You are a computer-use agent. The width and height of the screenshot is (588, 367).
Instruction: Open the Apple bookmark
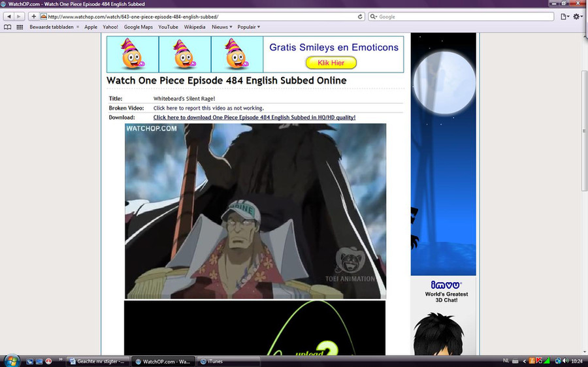pos(91,27)
